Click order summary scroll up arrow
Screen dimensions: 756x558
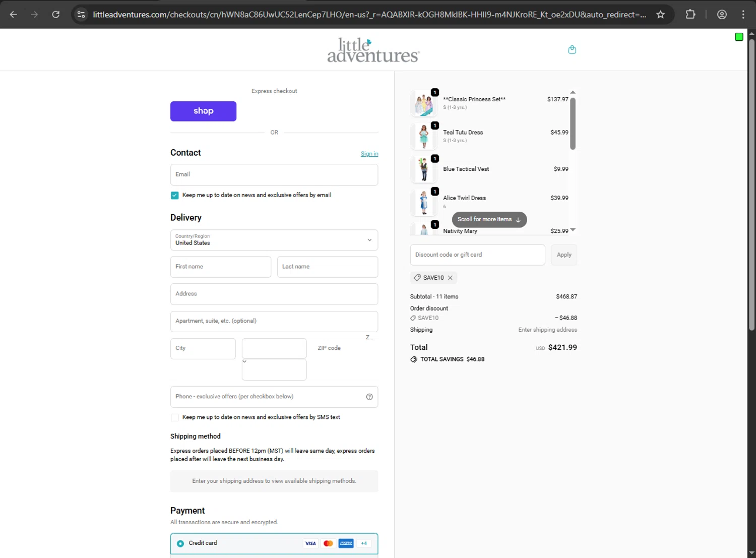573,92
